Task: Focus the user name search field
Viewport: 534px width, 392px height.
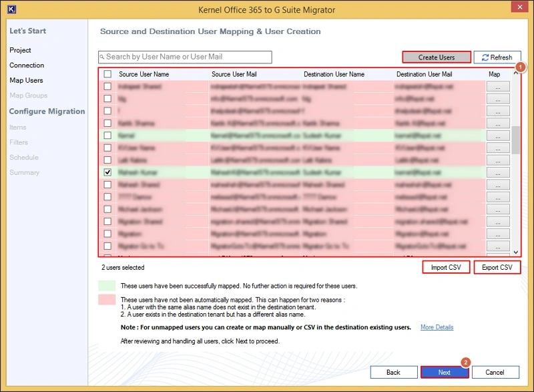Action: (x=187, y=57)
